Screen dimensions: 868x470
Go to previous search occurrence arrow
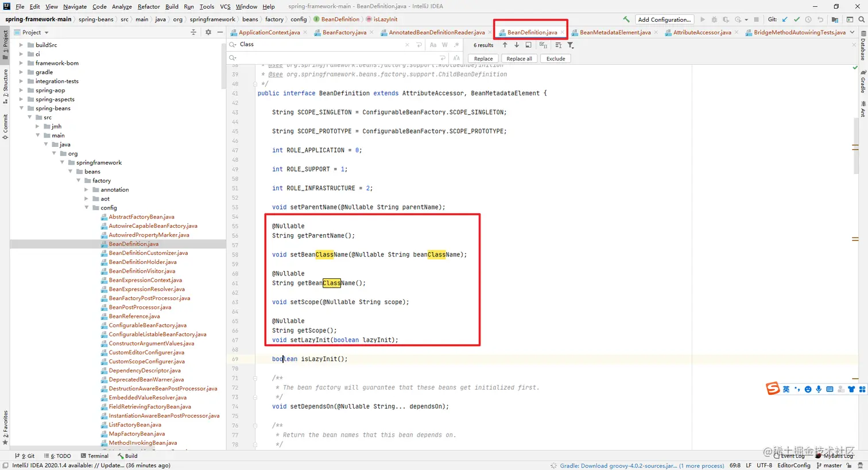coord(505,45)
